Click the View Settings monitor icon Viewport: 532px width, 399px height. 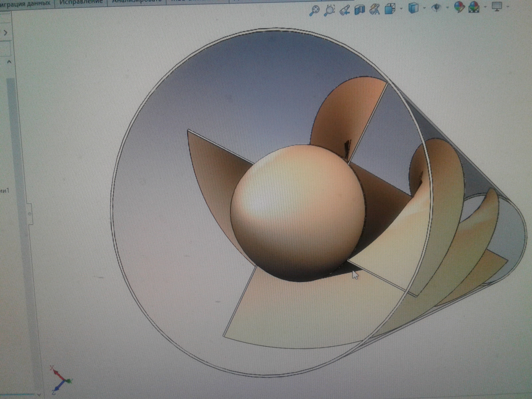pyautogui.click(x=497, y=6)
